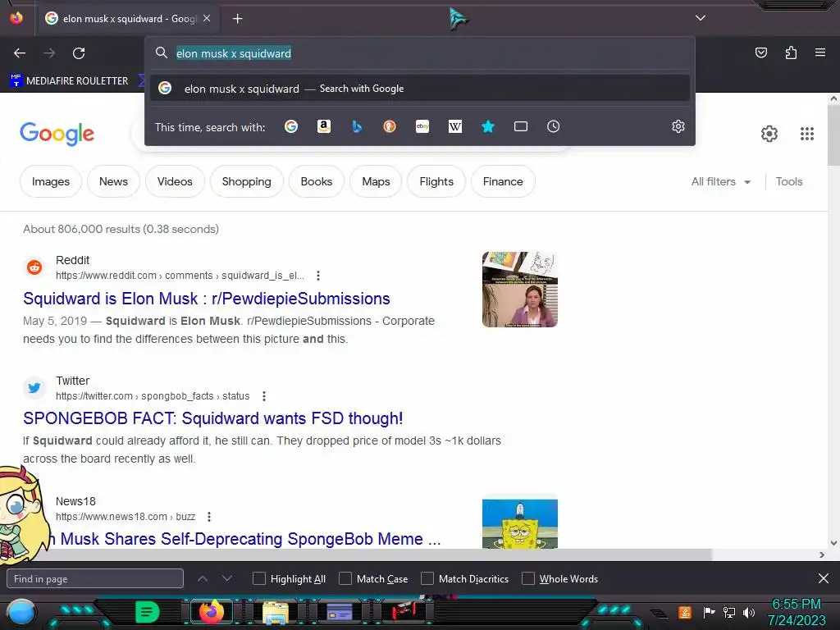Search this time with eBay icon
This screenshot has width=840, height=630.
click(x=422, y=126)
